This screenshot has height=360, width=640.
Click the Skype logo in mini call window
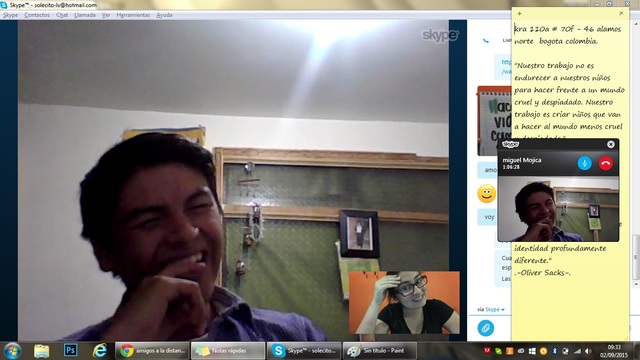tap(510, 144)
